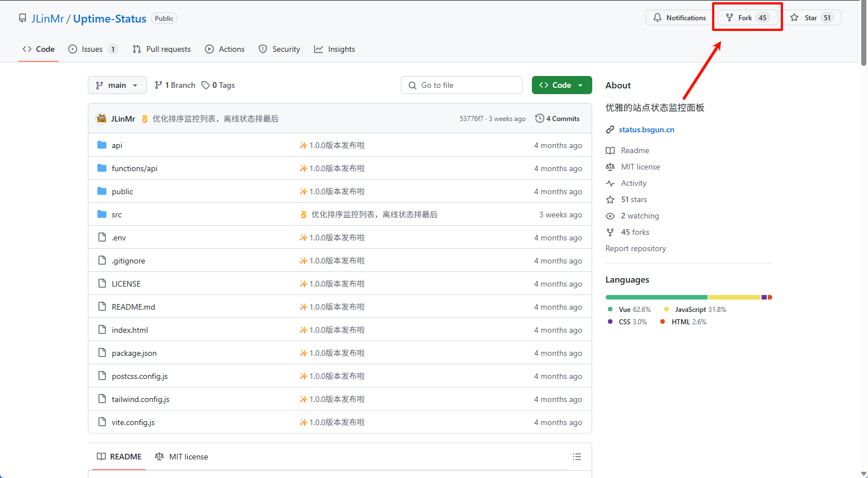
Task: Click the link icon beside status.bsgun.cn
Action: pos(610,129)
